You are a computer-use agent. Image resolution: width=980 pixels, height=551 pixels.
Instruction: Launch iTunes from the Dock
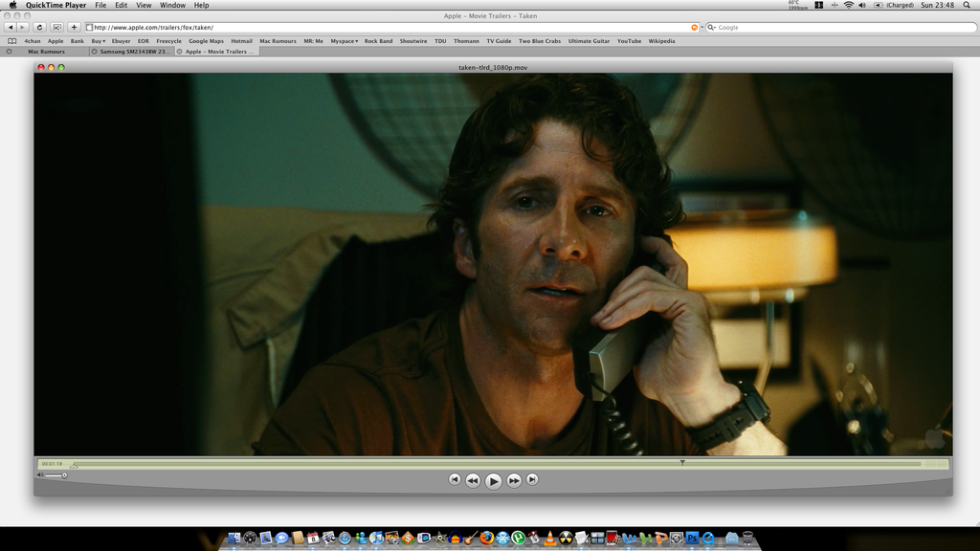coord(376,538)
